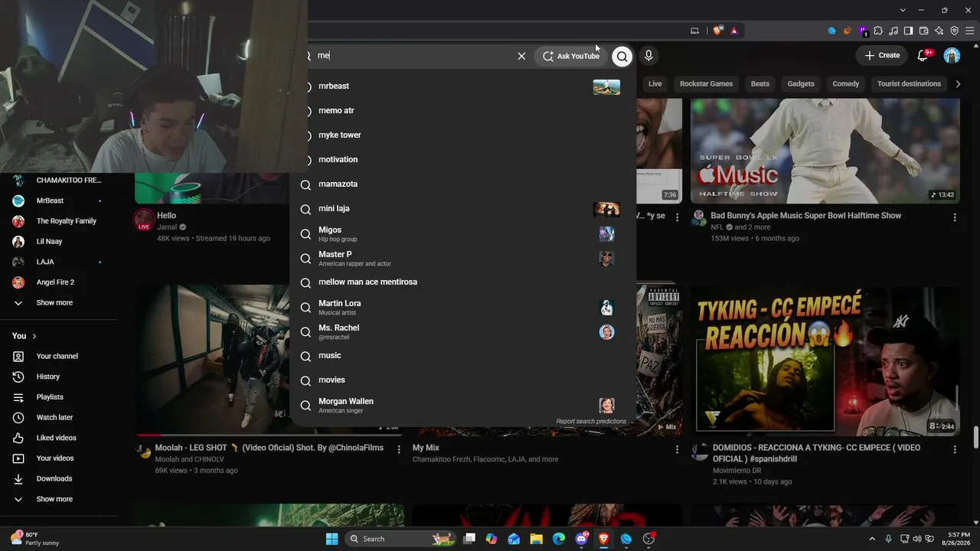Image resolution: width=980 pixels, height=551 pixels.
Task: Choose the "memo atr" suggestion
Action: click(463, 110)
